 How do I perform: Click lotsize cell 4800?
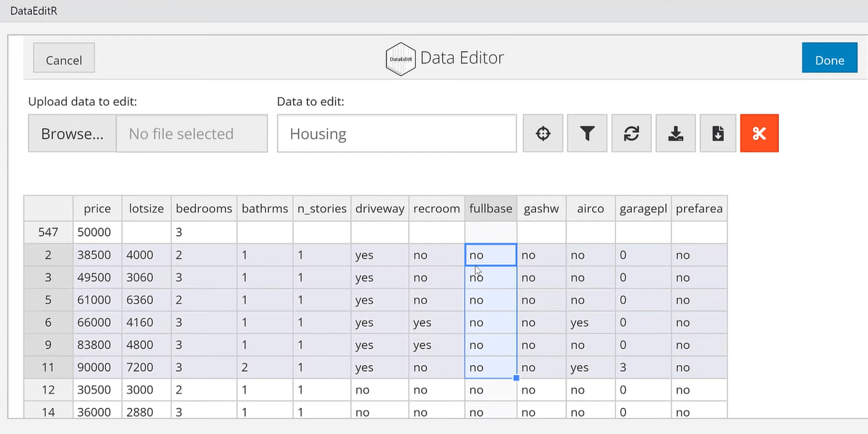(x=146, y=345)
